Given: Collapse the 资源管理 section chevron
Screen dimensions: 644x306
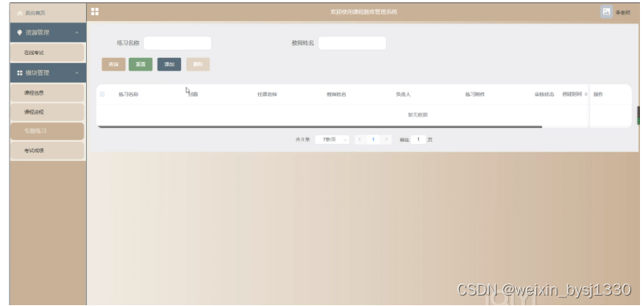Looking at the screenshot, I should click(x=77, y=33).
